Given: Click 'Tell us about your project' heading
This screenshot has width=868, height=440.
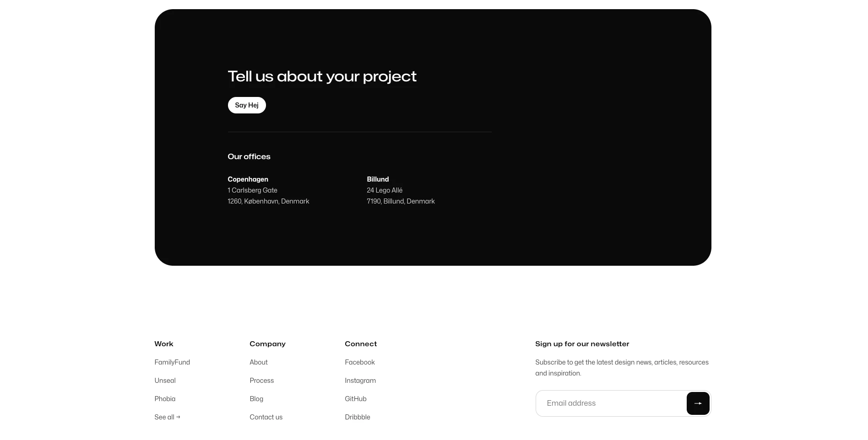Looking at the screenshot, I should [322, 76].
